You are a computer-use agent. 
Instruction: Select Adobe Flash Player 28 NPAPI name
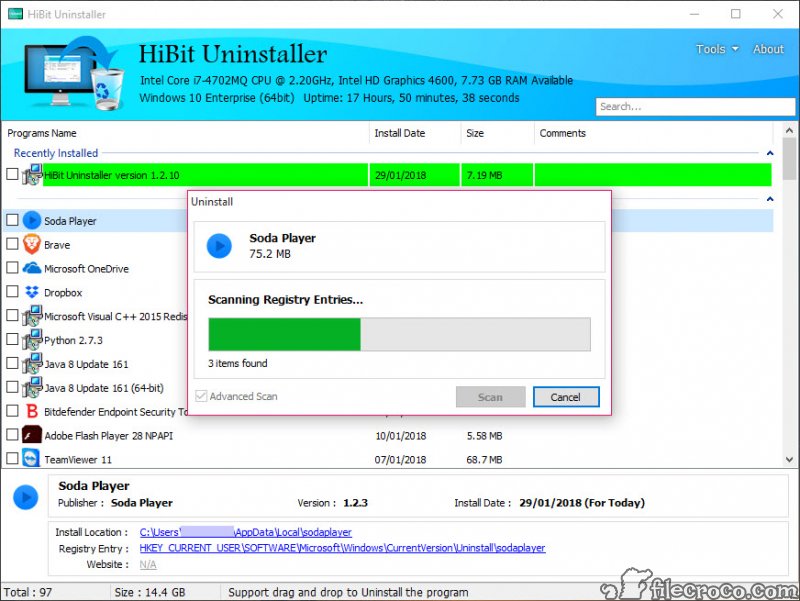click(x=109, y=436)
